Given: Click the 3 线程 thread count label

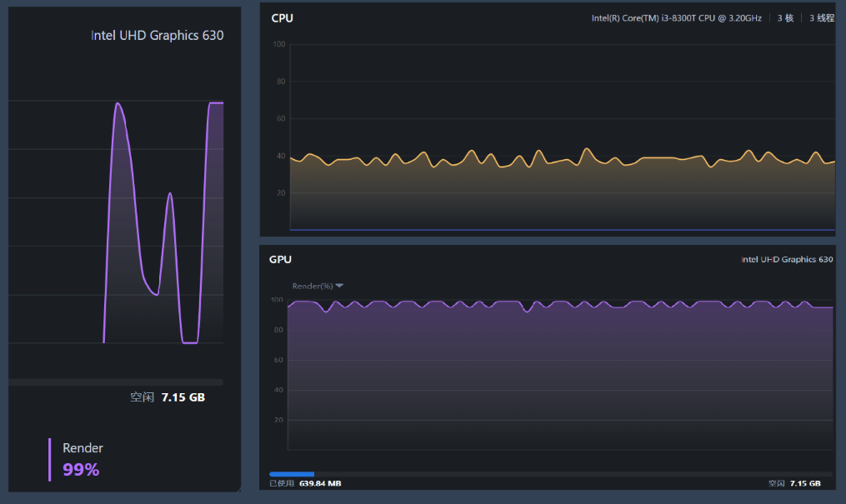Looking at the screenshot, I should tap(821, 18).
